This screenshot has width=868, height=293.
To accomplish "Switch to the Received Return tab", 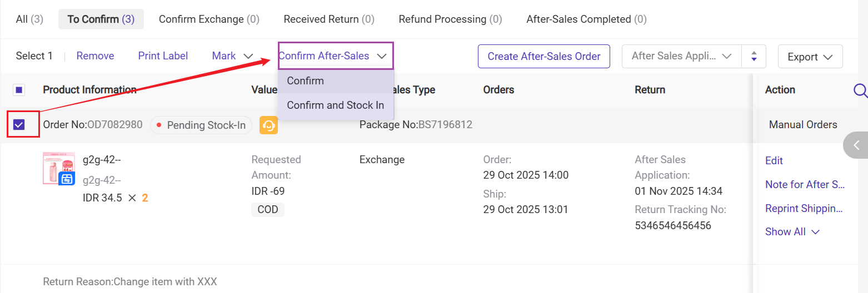I will coord(329,19).
